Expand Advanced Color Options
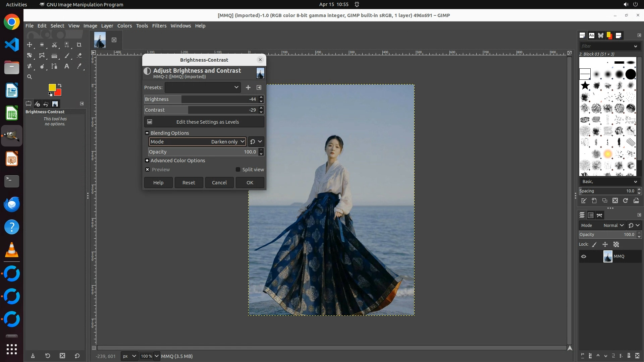The image size is (644, 362). click(147, 161)
